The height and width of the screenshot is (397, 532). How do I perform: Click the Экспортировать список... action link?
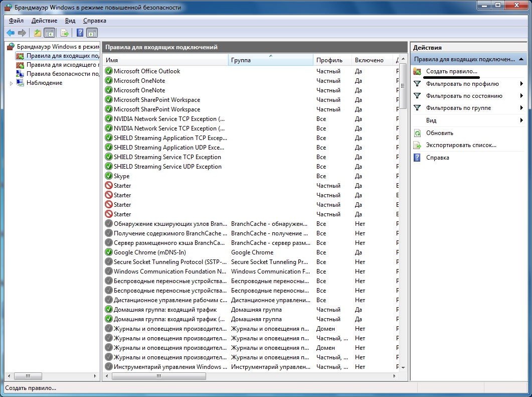click(x=461, y=146)
